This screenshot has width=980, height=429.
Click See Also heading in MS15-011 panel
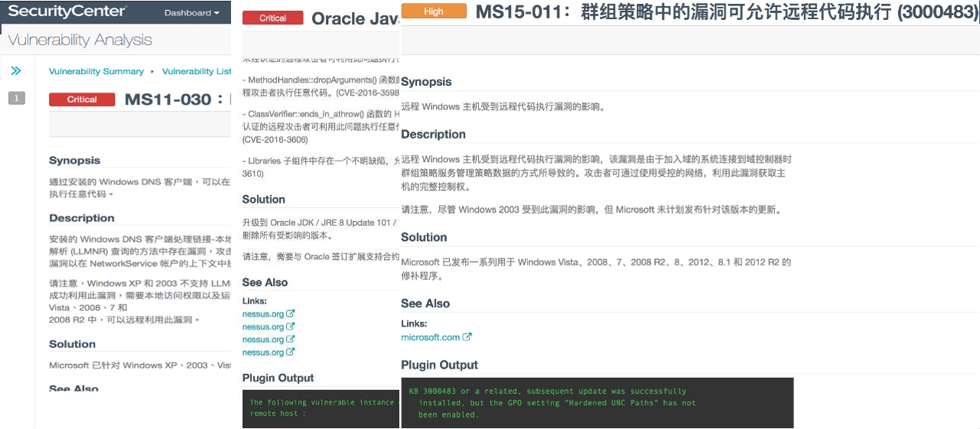(425, 304)
